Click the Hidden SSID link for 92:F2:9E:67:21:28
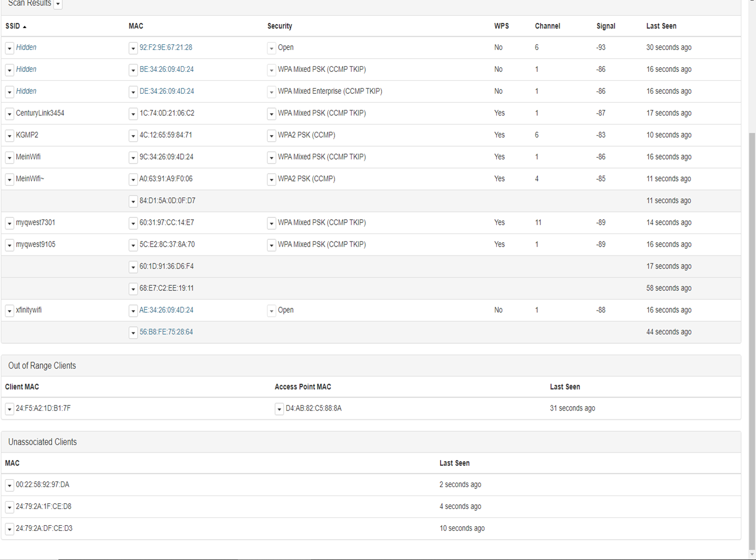The height and width of the screenshot is (560, 756). pyautogui.click(x=26, y=48)
